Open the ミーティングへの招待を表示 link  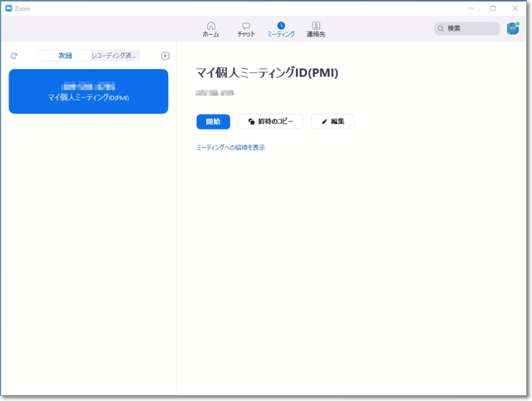tap(230, 147)
